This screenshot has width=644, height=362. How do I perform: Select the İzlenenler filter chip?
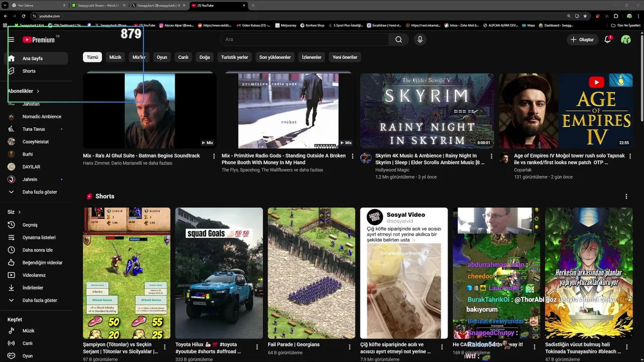tap(311, 57)
